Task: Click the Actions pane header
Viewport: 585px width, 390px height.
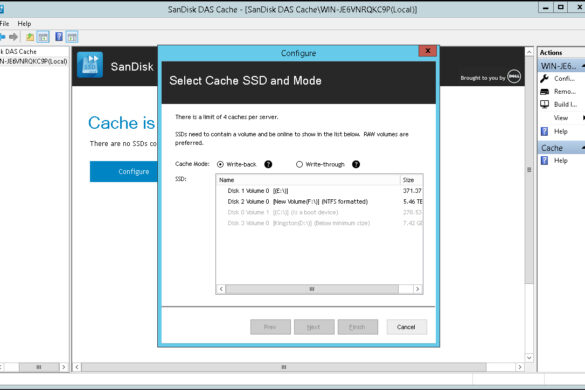Action: click(x=561, y=53)
